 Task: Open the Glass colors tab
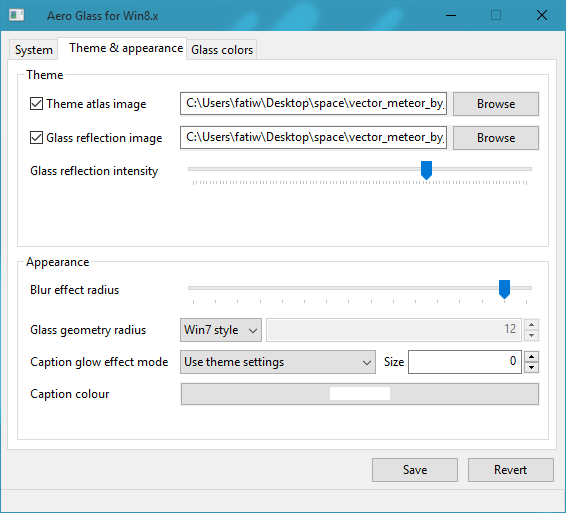click(x=222, y=49)
